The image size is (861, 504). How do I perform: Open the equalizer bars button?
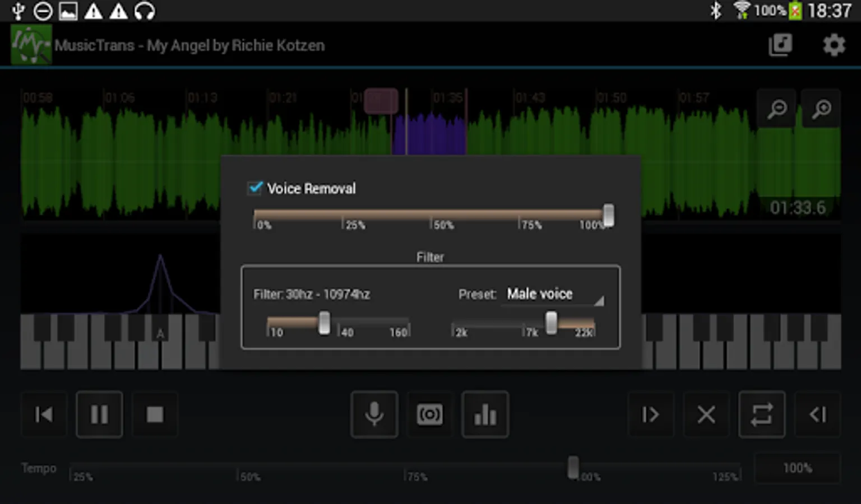(485, 414)
